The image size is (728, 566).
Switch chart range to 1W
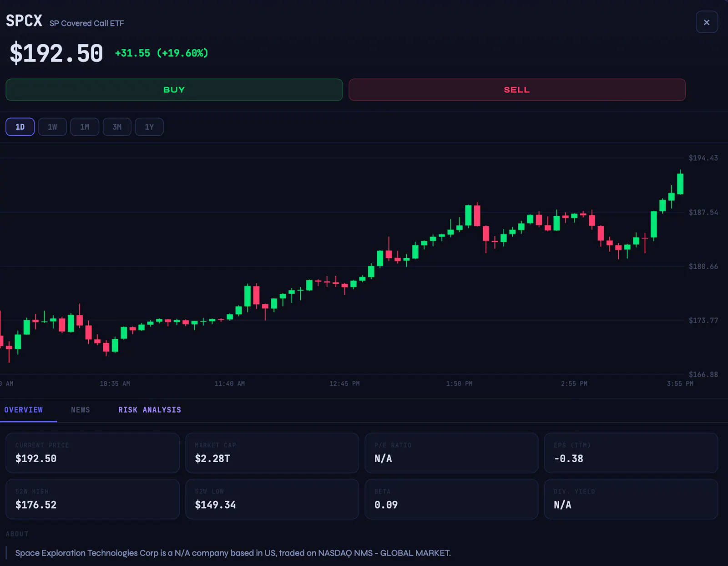coord(52,127)
